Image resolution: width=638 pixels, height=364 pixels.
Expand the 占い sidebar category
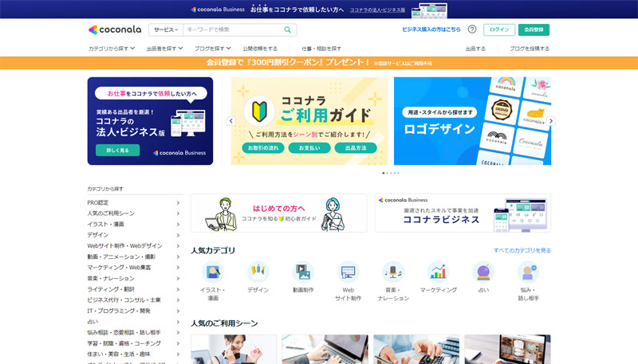134,322
